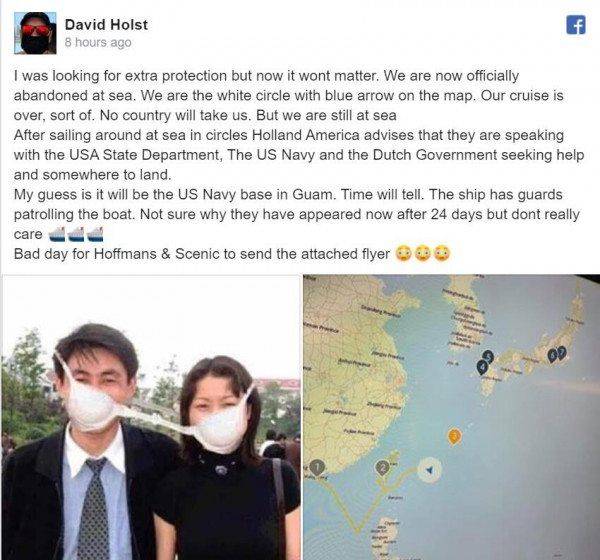This screenshot has height=560, width=600.
Task: Select the dark blue pin numbered 5
Action: (488, 357)
